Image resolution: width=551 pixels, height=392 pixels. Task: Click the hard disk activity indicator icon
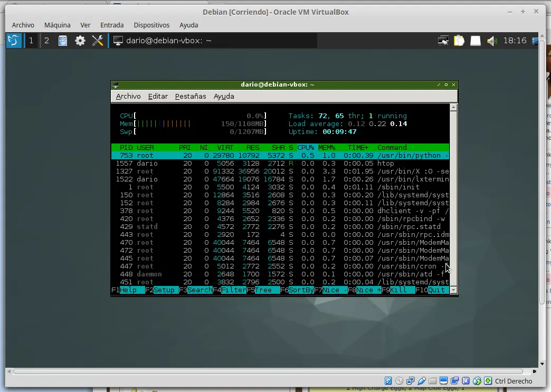[388, 381]
